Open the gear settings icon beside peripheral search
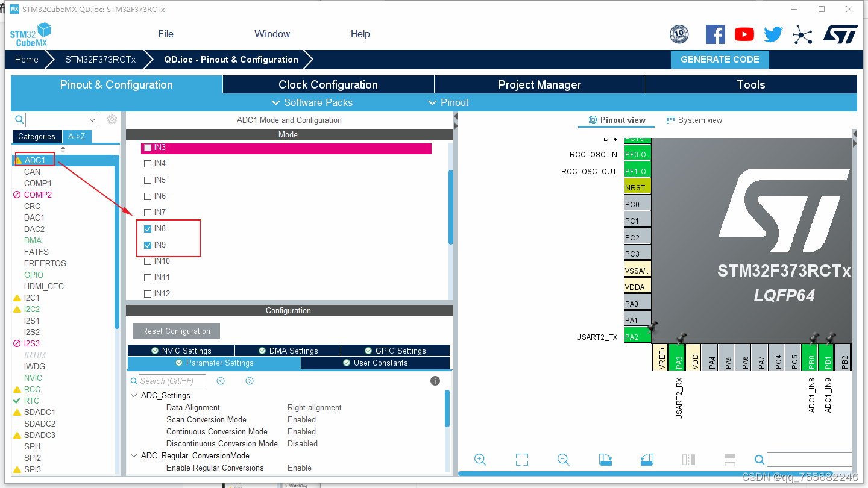868x488 pixels. pos(112,119)
